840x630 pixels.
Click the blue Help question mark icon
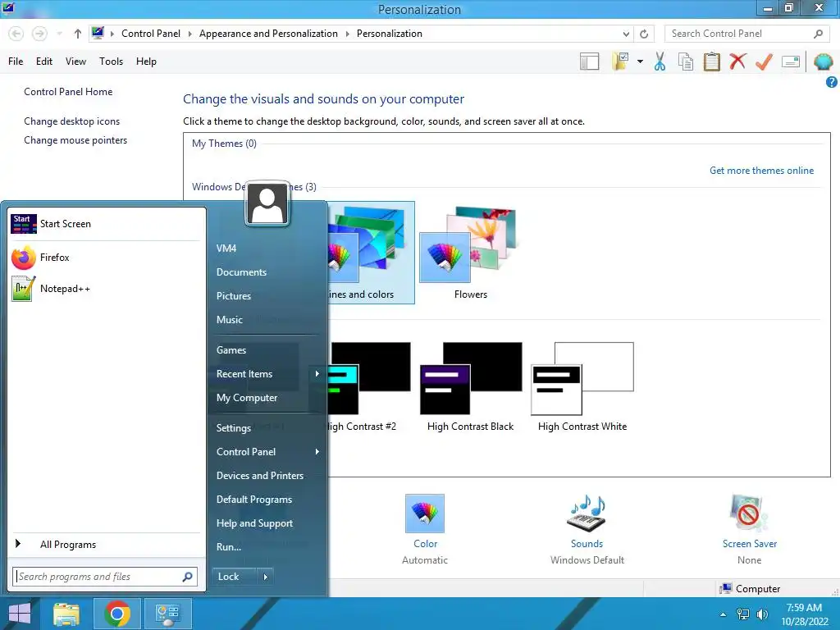pyautogui.click(x=832, y=82)
